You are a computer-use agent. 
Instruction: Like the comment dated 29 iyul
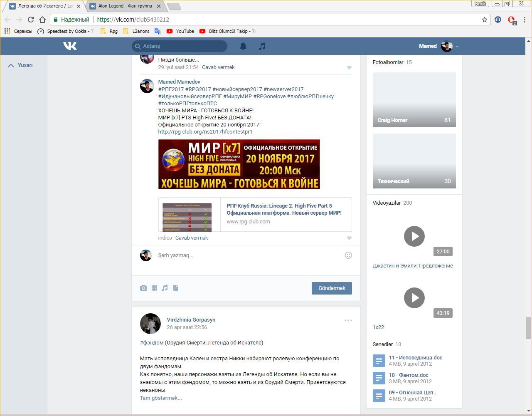coord(349,67)
